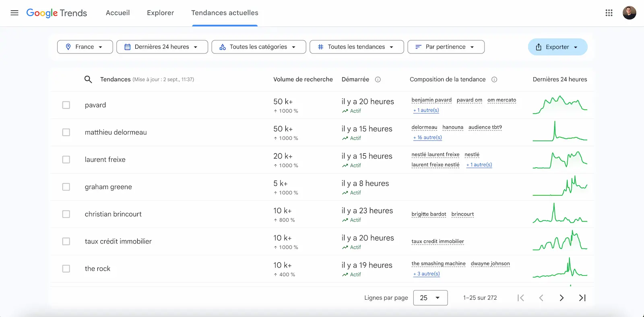Click the delormeau query chip
The image size is (644, 317).
(x=424, y=128)
